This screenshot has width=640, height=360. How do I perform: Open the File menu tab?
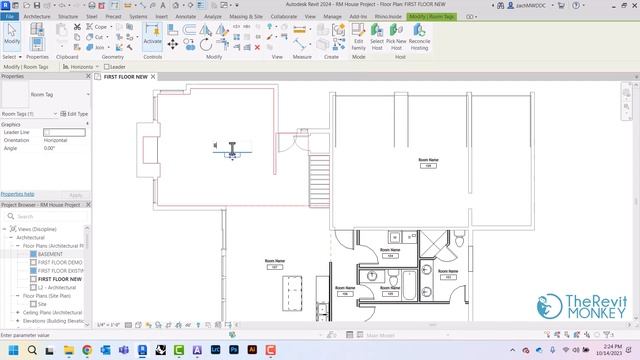tap(10, 17)
